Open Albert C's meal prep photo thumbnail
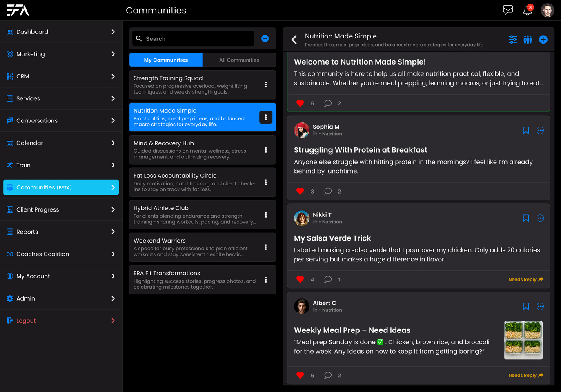The image size is (561, 392). pyautogui.click(x=523, y=340)
